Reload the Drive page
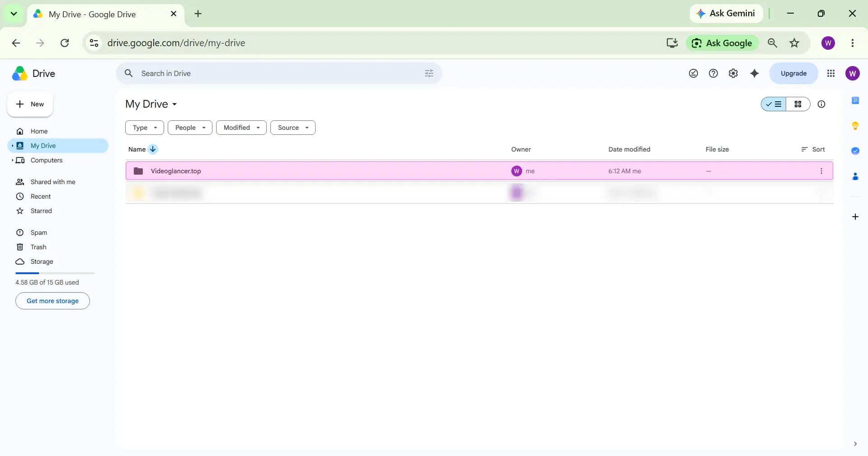Viewport: 868px width, 456px height. (x=65, y=43)
